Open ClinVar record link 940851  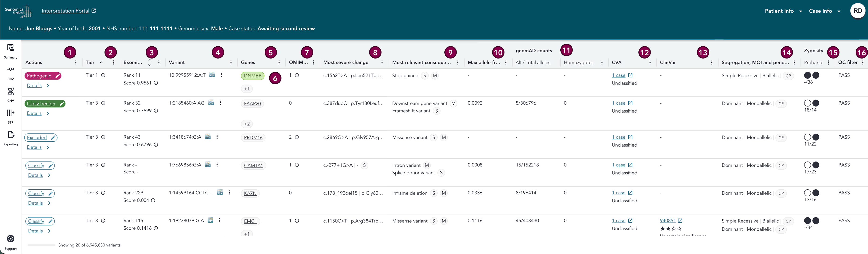(667, 221)
